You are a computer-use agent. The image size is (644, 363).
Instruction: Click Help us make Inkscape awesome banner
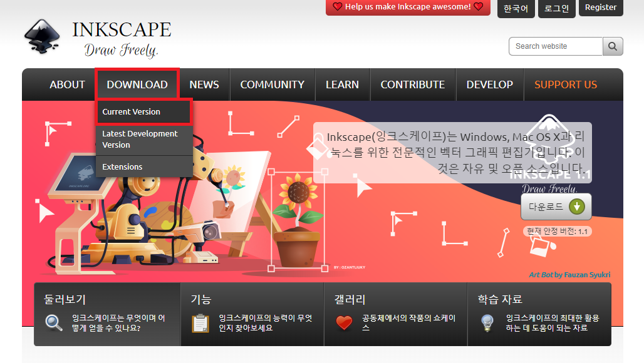coord(408,7)
